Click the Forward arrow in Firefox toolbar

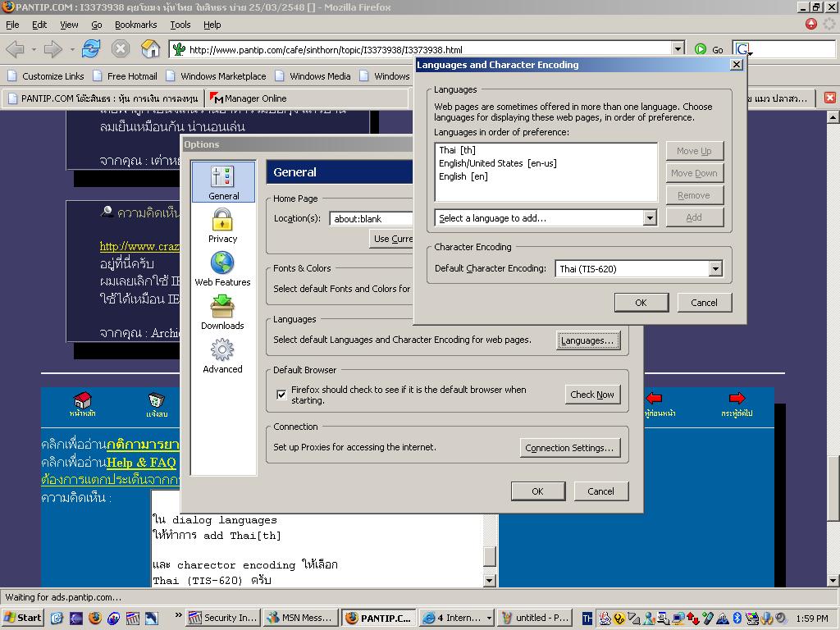[x=52, y=49]
